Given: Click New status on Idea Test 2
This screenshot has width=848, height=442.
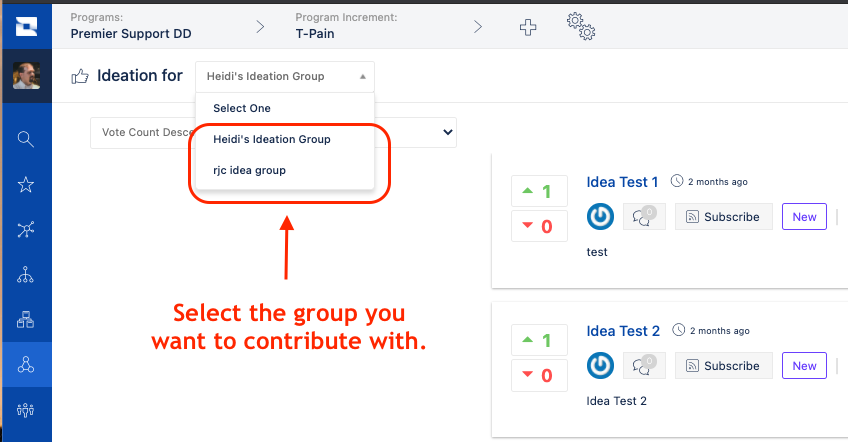Looking at the screenshot, I should coord(804,365).
